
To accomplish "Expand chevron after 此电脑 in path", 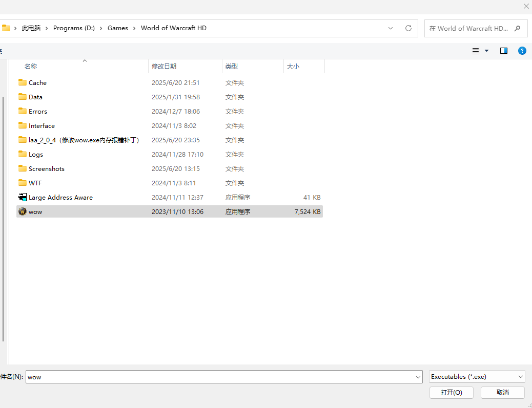I will [x=47, y=28].
